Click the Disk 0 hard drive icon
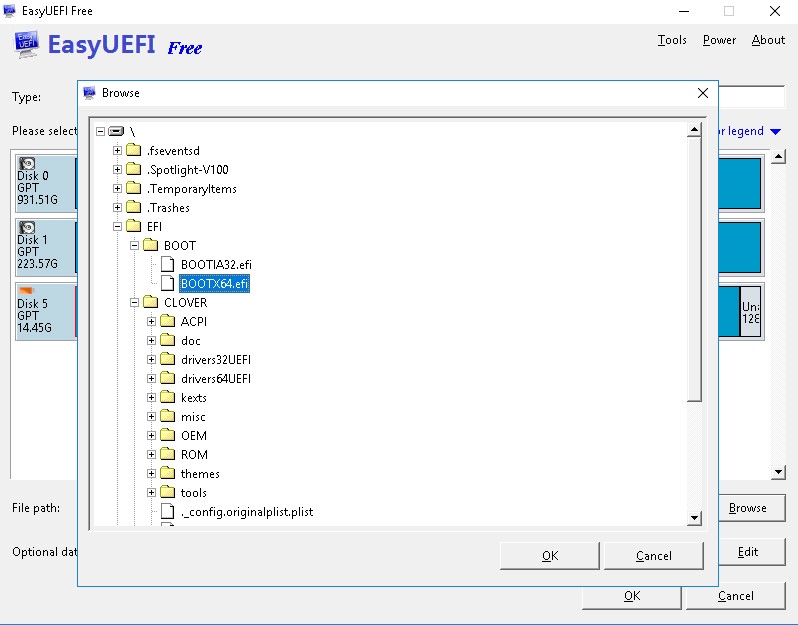Screen dimensions: 798x625 pyautogui.click(x=27, y=163)
